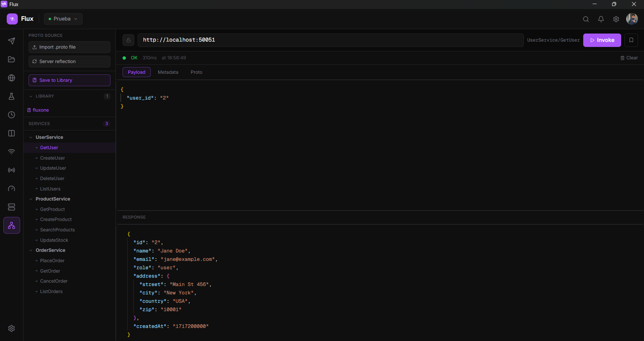This screenshot has height=341, width=644.
Task: Collapse the LIBRARY section
Action: [31, 96]
